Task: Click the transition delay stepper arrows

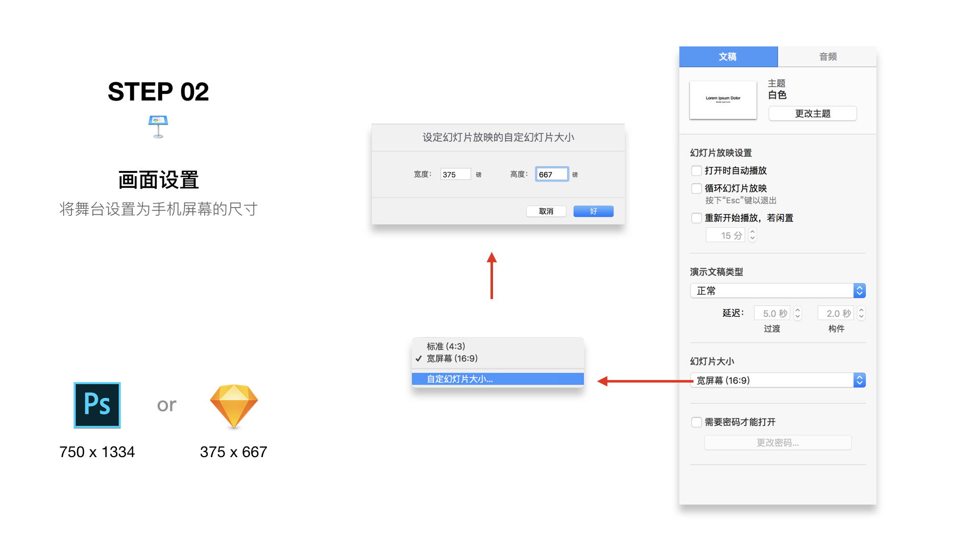Action: (798, 313)
